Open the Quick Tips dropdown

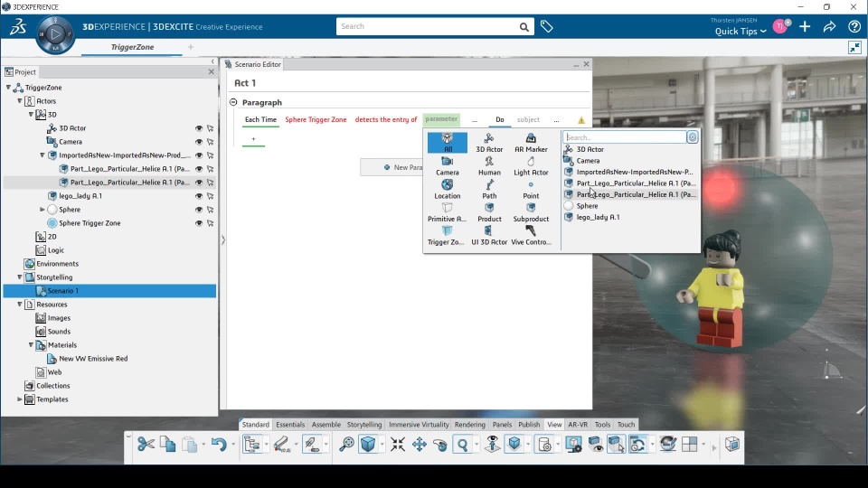coord(740,32)
